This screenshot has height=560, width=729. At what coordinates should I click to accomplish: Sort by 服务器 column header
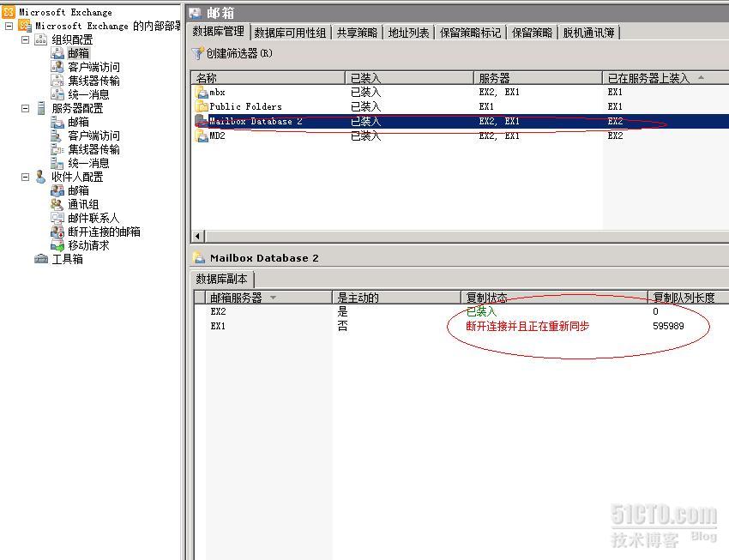coord(538,77)
